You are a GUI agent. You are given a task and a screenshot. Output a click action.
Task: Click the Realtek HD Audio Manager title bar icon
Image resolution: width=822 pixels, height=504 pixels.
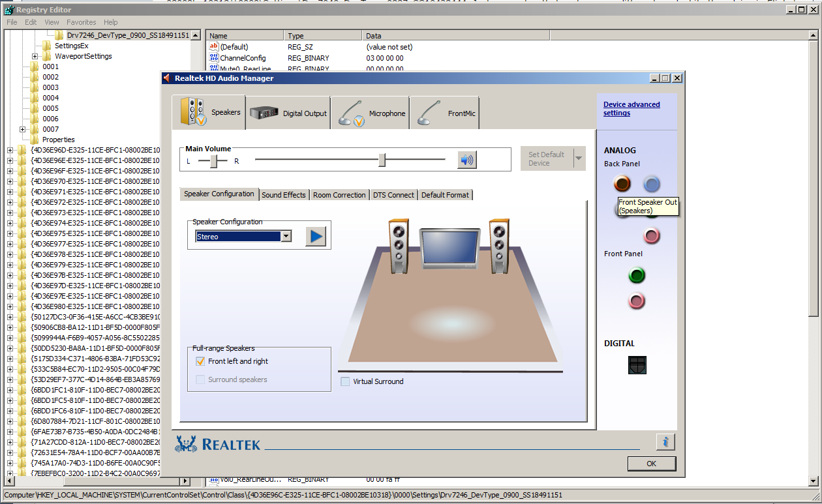coord(167,78)
